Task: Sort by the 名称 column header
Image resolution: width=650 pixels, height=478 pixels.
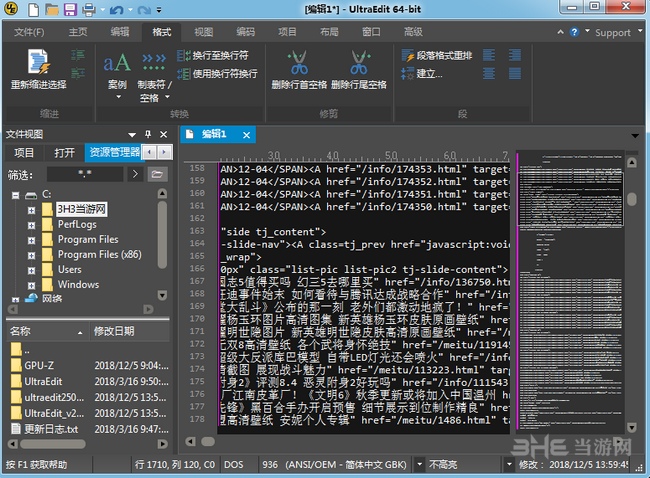Action: coord(47,331)
